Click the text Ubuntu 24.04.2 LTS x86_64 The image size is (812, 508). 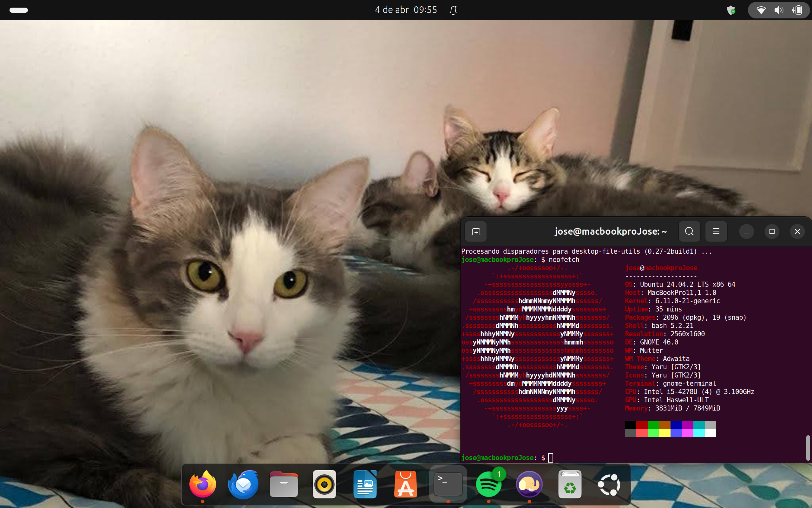click(x=688, y=284)
